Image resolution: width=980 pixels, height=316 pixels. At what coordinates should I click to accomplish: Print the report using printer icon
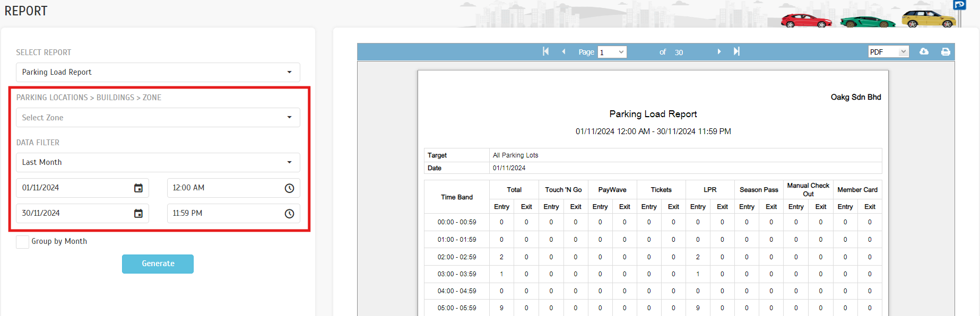[946, 51]
